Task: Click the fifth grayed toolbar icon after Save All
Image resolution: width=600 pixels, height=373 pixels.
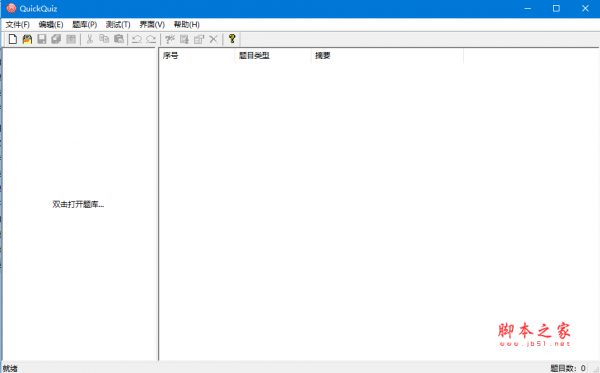Action: tap(71, 39)
